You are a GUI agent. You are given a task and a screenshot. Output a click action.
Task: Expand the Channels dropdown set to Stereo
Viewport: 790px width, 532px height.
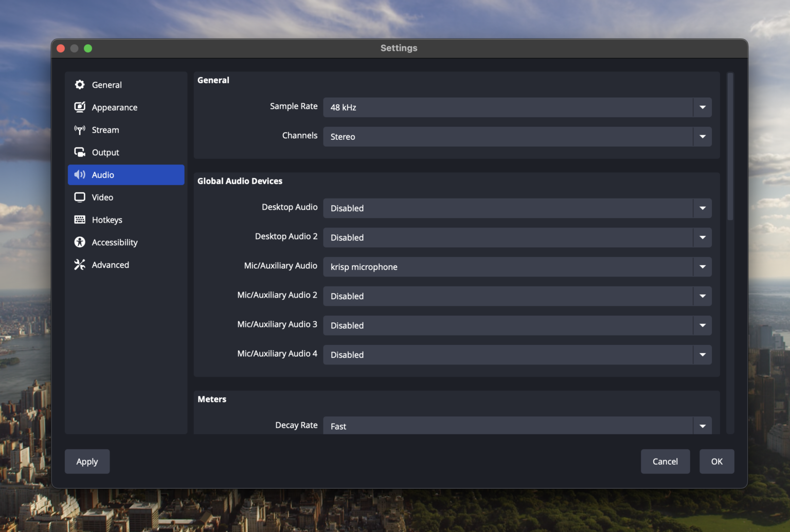(517, 137)
